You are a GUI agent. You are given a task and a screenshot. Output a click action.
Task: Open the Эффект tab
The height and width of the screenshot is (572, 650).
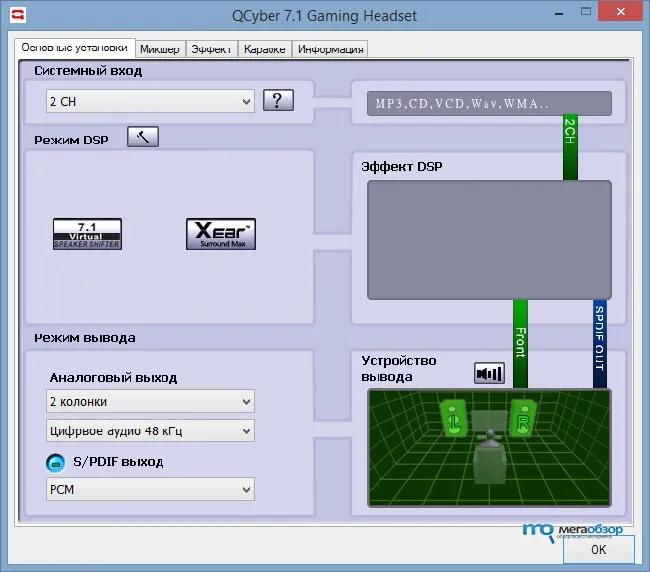pos(212,49)
